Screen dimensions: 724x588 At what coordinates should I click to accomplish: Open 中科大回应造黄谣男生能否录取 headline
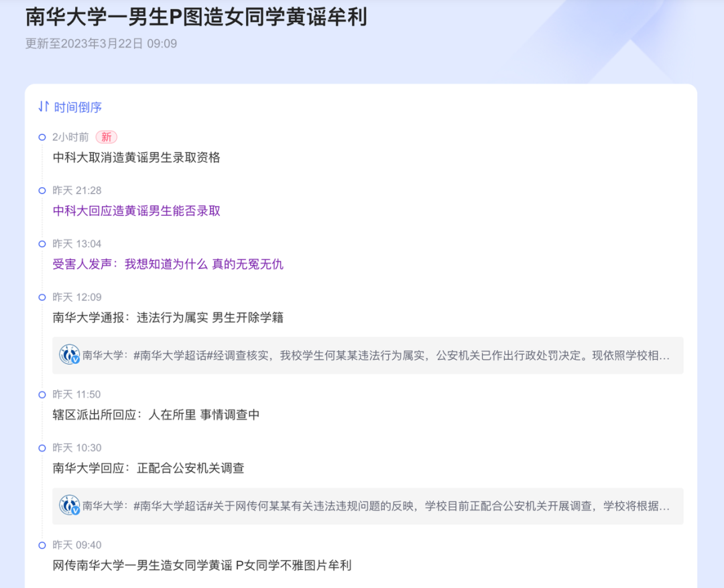click(x=136, y=211)
